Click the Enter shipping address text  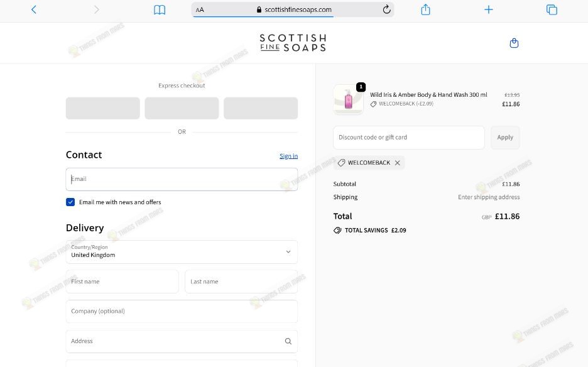(x=489, y=197)
